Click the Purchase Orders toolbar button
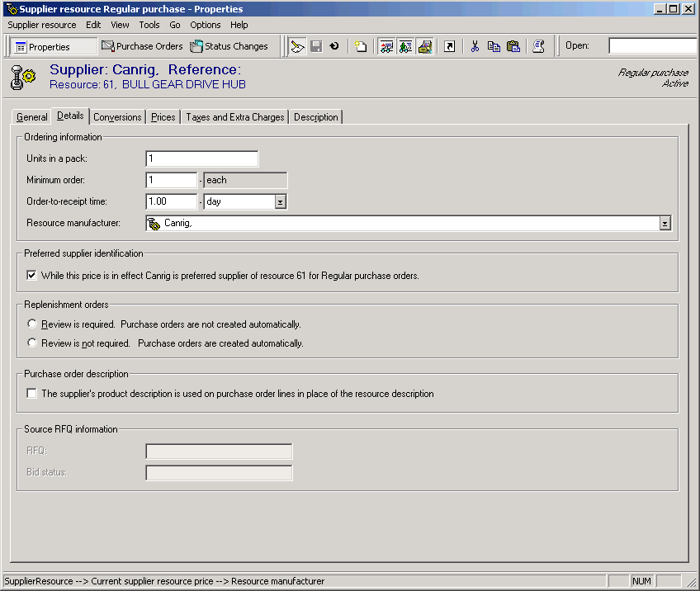Image resolution: width=700 pixels, height=591 pixels. click(x=142, y=46)
